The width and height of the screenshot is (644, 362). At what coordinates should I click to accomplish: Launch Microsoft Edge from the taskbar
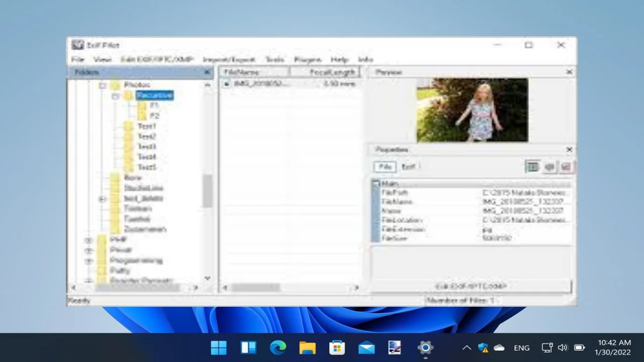coord(278,347)
